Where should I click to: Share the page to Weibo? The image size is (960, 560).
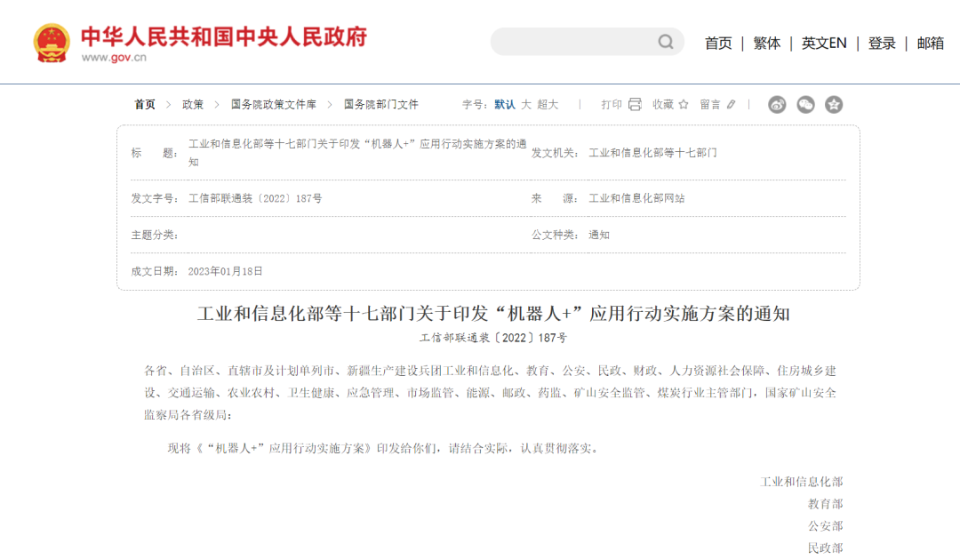coord(777,105)
